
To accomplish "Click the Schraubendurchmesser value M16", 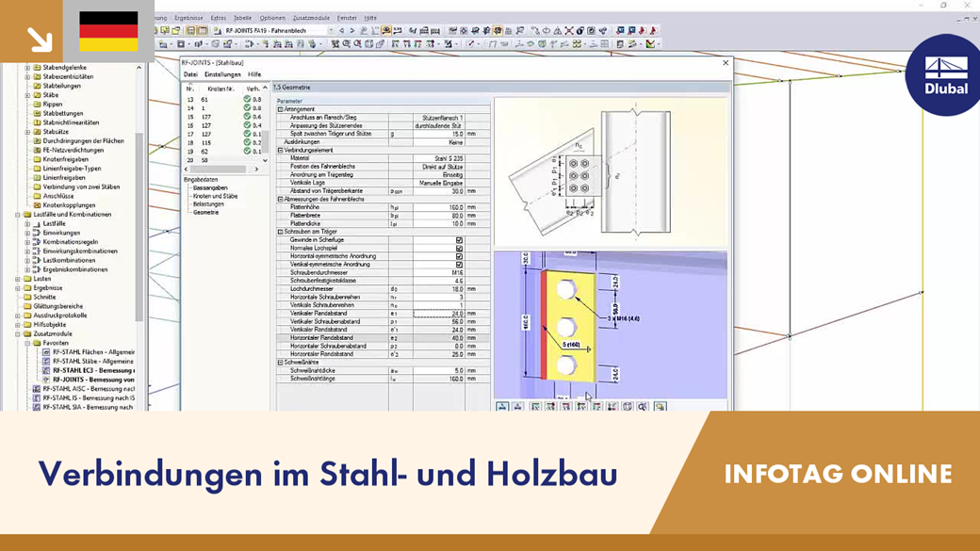I will pyautogui.click(x=439, y=272).
